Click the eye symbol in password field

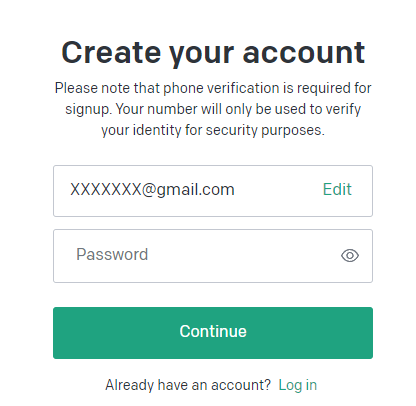tap(350, 256)
